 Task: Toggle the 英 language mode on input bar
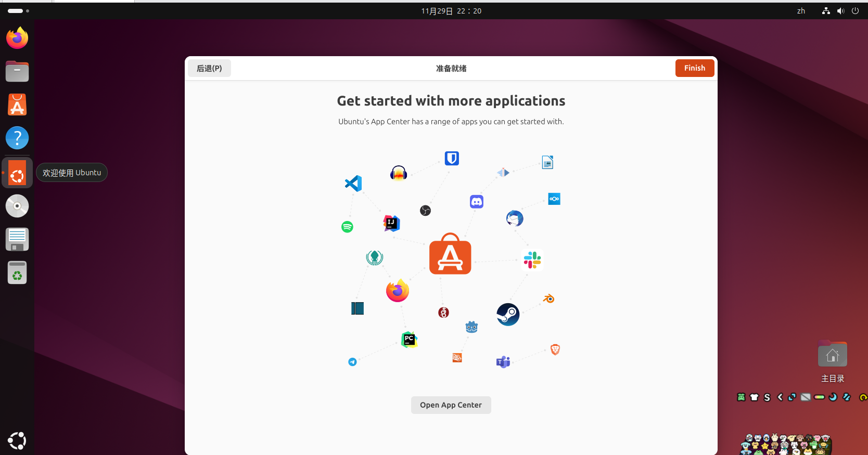click(x=742, y=397)
